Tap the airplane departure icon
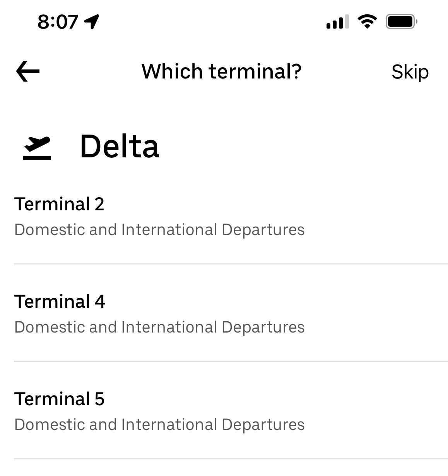This screenshot has height=476, width=448. 37,148
